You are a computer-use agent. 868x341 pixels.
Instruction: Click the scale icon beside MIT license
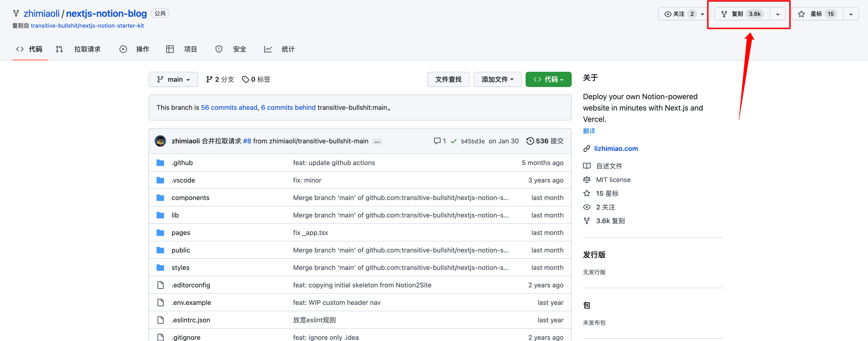(x=587, y=180)
